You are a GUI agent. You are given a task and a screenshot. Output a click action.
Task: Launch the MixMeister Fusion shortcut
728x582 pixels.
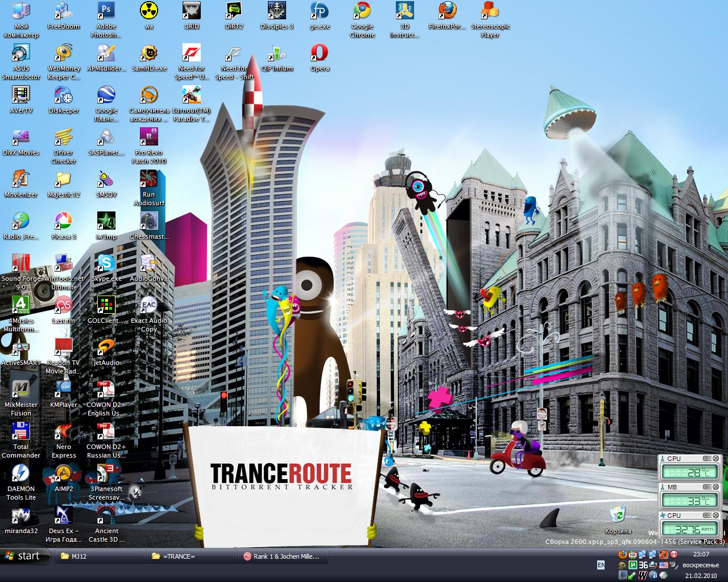pos(21,398)
